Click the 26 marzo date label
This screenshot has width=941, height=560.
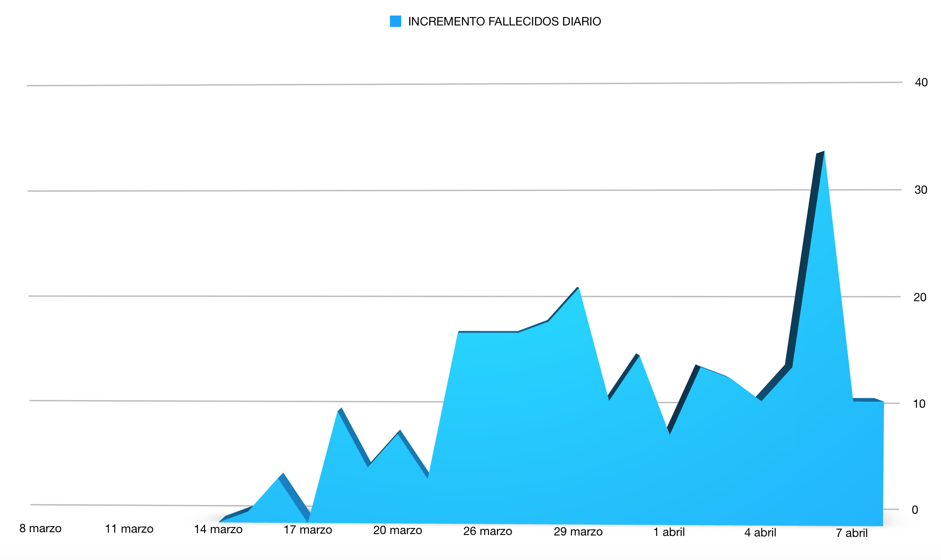(x=487, y=531)
